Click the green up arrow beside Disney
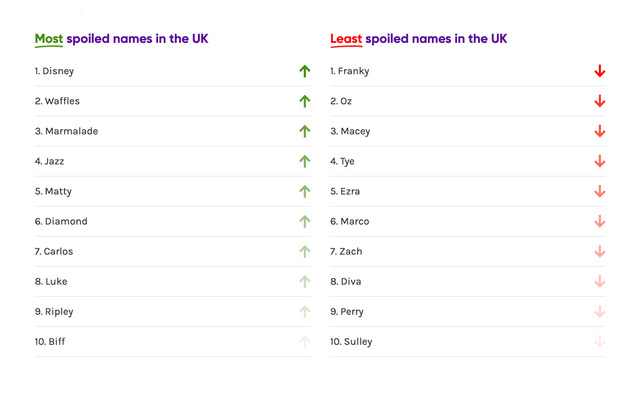Image resolution: width=640 pixels, height=396 pixels. pos(304,71)
